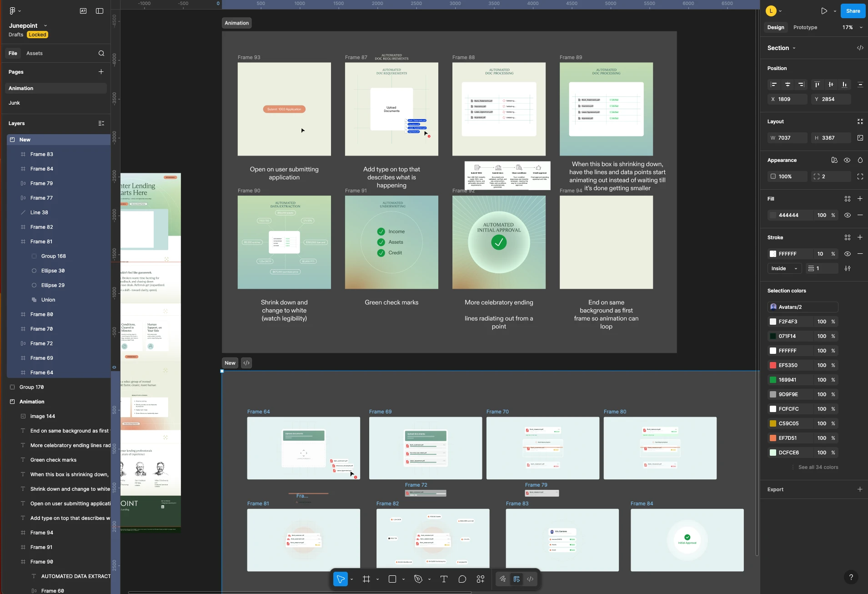
Task: Expand present options chevron beside play
Action: pyautogui.click(x=835, y=11)
